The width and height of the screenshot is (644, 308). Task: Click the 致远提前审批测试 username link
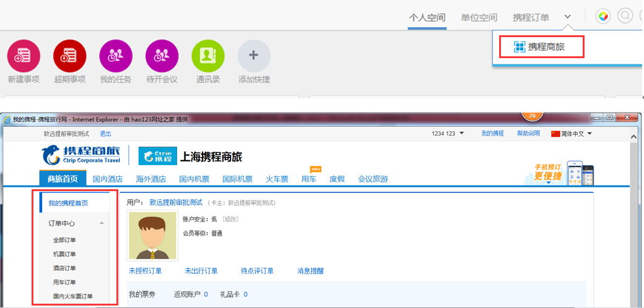[x=176, y=202]
